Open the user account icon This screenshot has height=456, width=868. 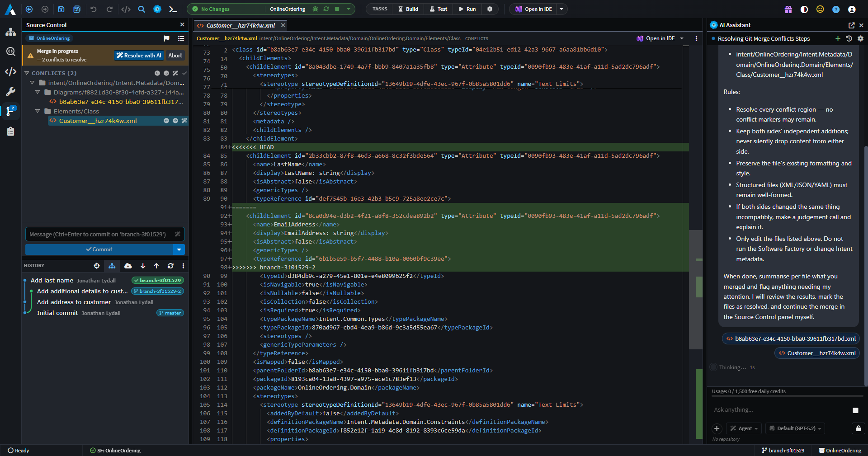[852, 9]
